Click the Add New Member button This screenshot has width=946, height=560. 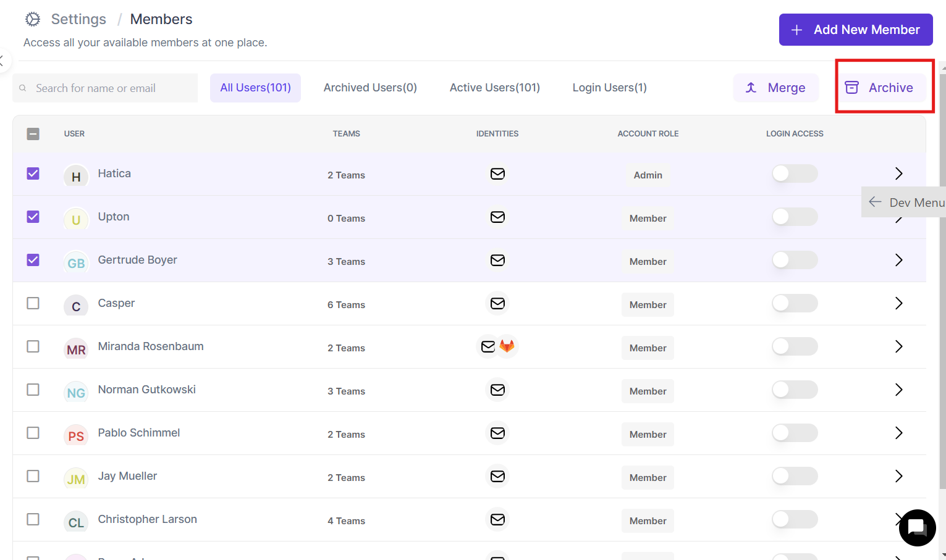tap(855, 30)
